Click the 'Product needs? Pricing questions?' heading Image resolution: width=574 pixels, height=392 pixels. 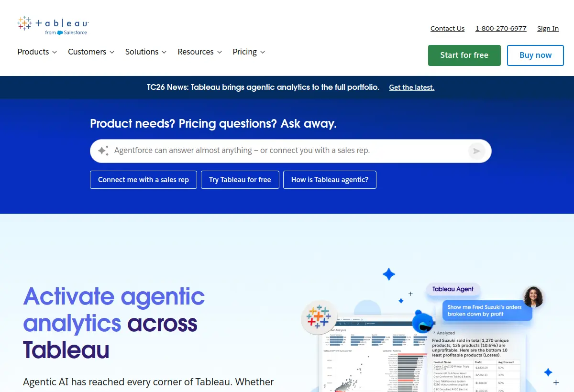coord(213,124)
